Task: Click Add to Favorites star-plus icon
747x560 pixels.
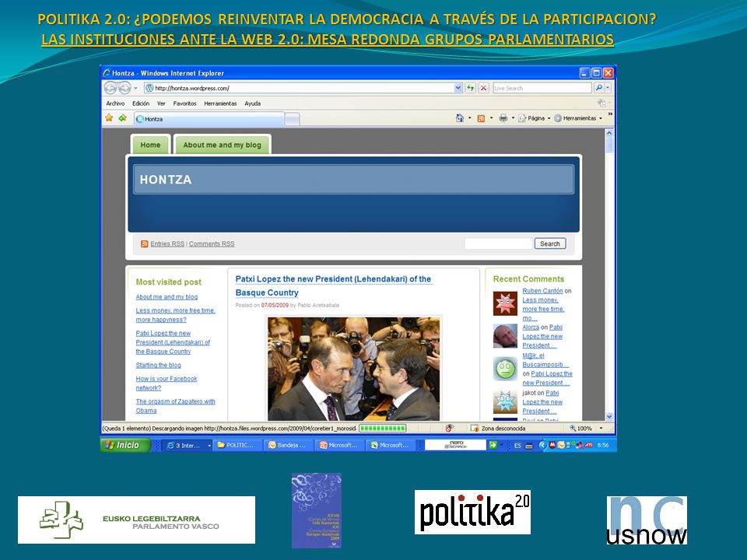Action: click(122, 117)
